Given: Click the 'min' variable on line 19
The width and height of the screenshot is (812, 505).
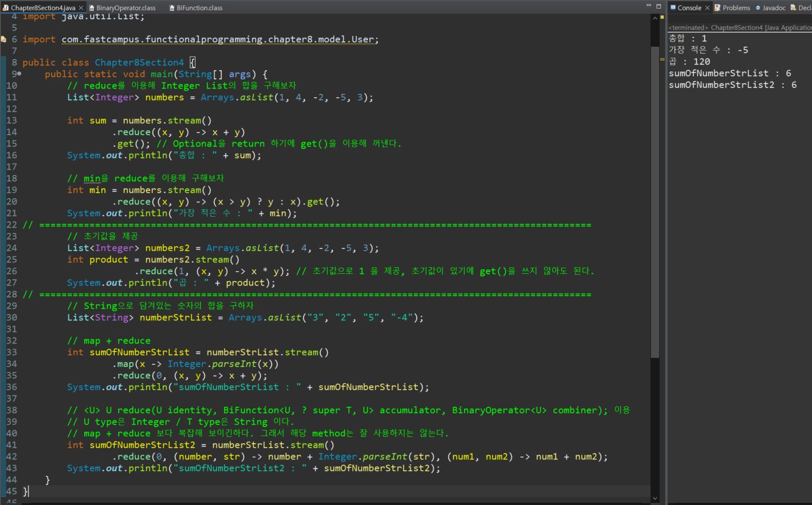Looking at the screenshot, I should tap(98, 190).
